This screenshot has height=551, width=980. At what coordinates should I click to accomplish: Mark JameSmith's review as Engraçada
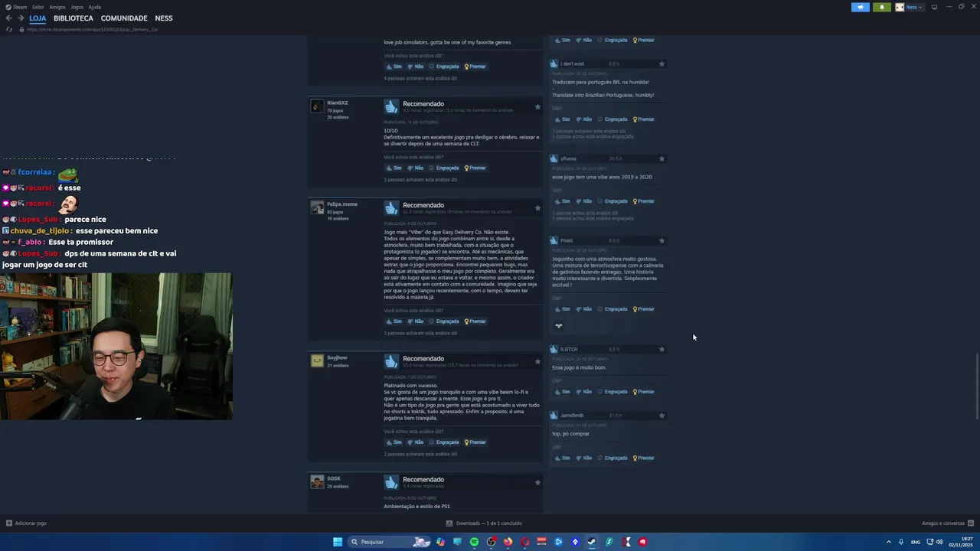click(612, 458)
